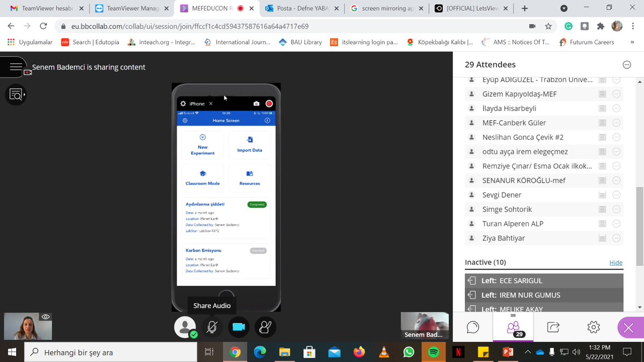Select inactive entry ECE SARIGUL
The image size is (644, 362).
(544, 280)
